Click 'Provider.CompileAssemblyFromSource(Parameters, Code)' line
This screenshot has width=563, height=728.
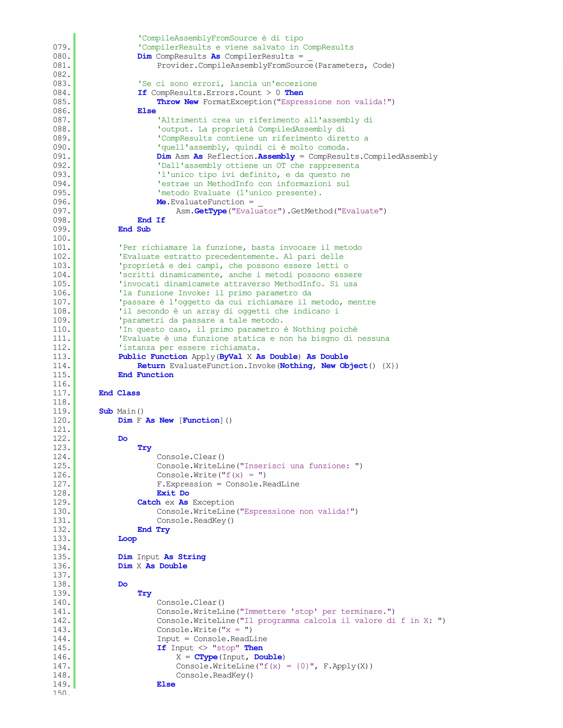[x=276, y=66]
